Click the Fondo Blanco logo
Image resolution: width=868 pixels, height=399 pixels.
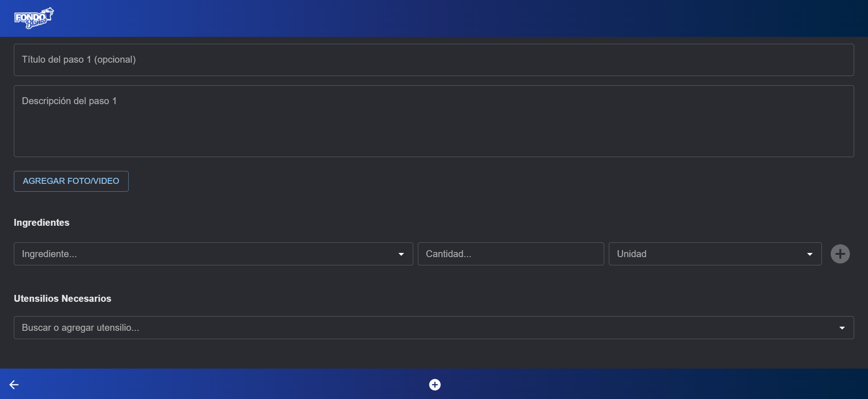34,18
